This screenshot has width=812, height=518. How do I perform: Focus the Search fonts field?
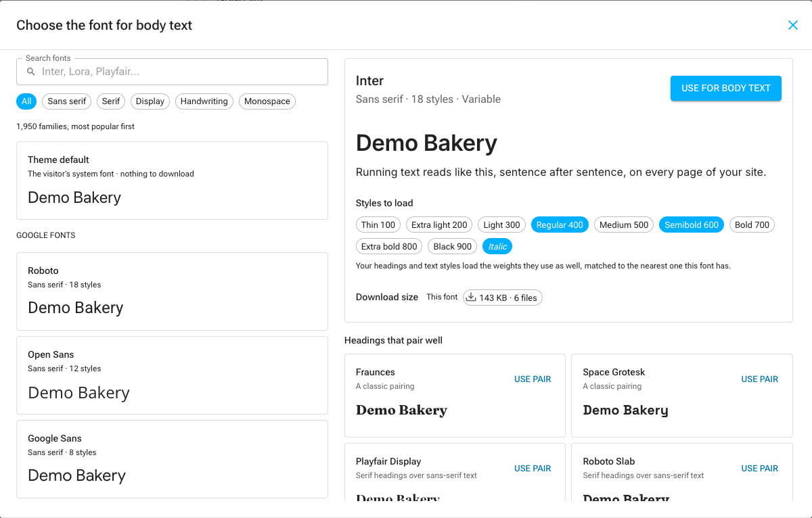point(172,72)
